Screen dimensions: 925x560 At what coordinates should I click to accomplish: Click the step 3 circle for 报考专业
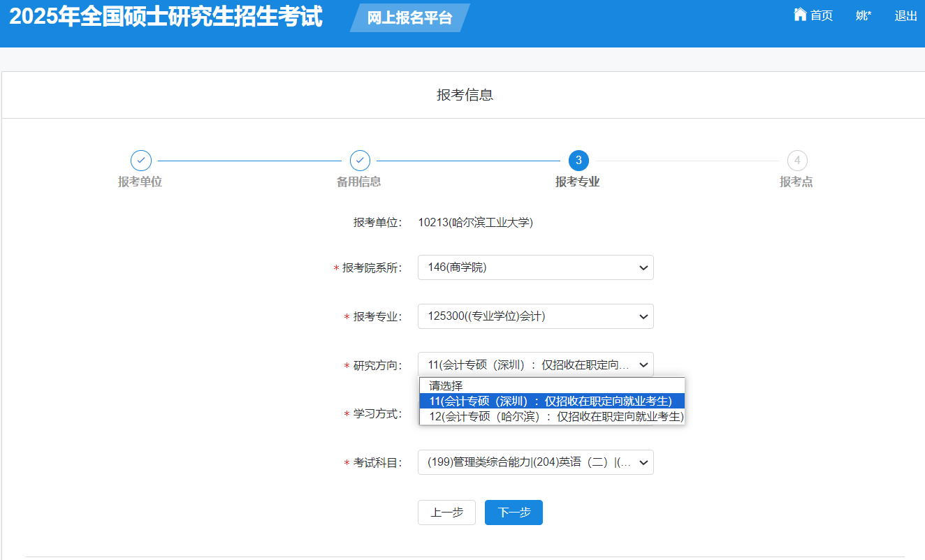tap(578, 161)
